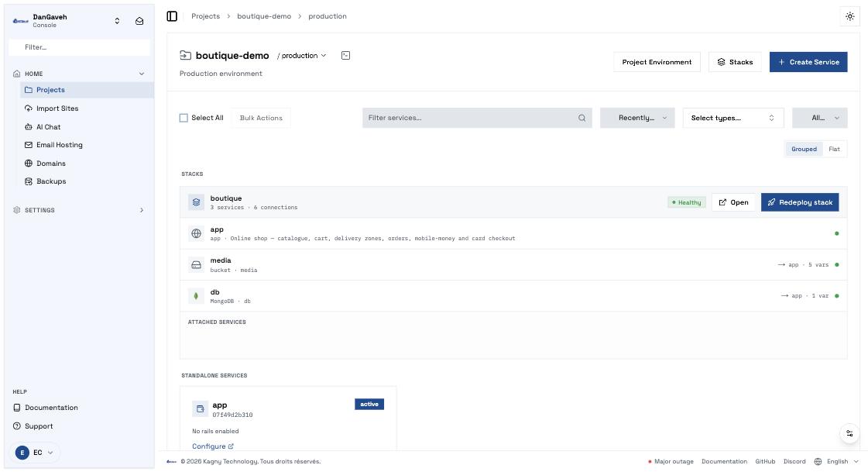Image resolution: width=868 pixels, height=472 pixels.
Task: Click the active badge on app card
Action: 369,405
